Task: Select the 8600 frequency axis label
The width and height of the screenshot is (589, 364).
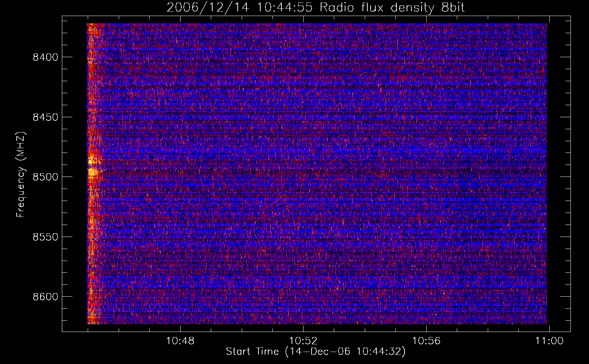Action: (45, 297)
